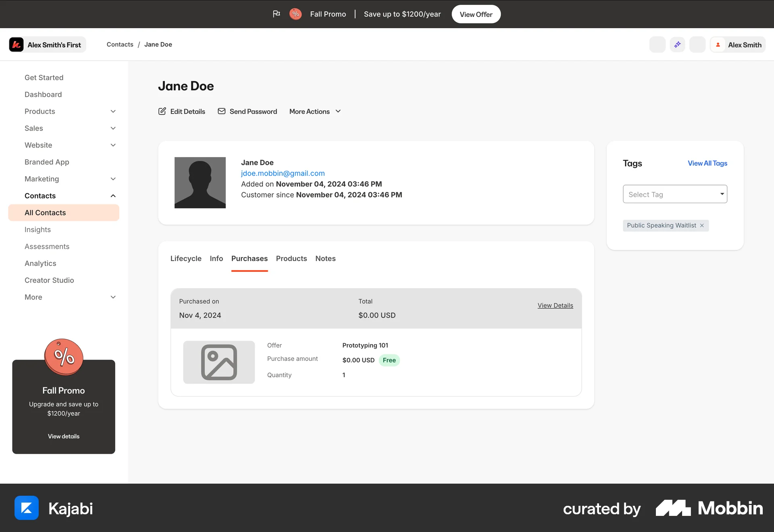Open View Details for the Nov 4 purchase
Viewport: 774px width, 532px height.
[x=555, y=305]
